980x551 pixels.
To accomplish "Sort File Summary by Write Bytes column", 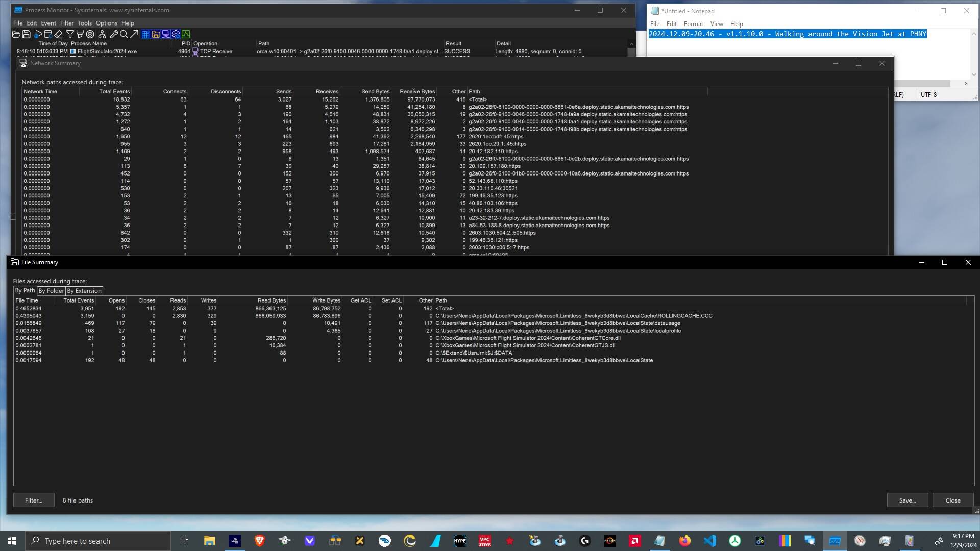I will click(x=315, y=300).
